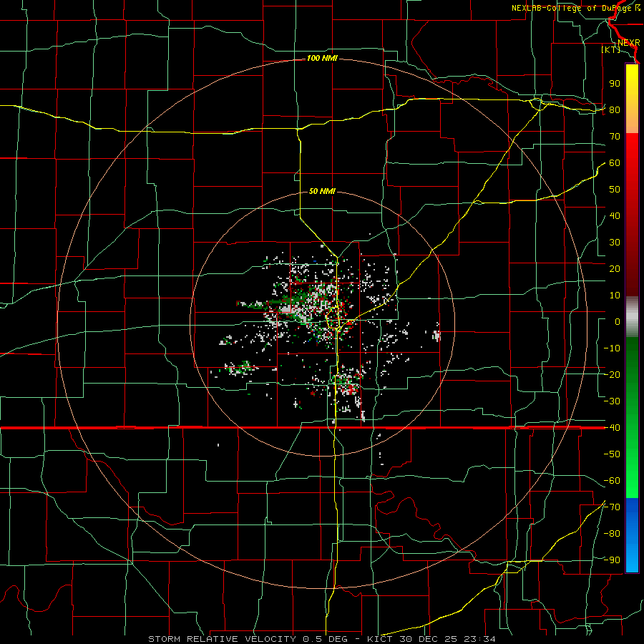The width and height of the screenshot is (644, 644).
Task: Click the positive 20 value on velocity scale
Action: [615, 268]
